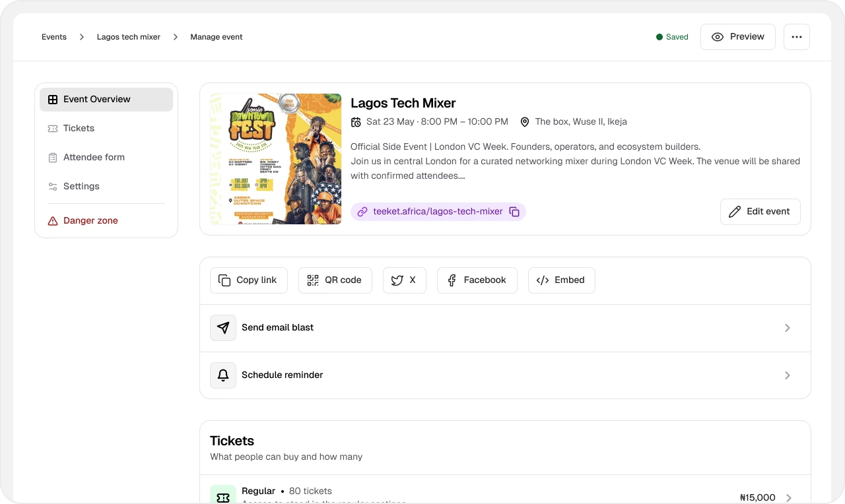The width and height of the screenshot is (845, 504).
Task: Click the code brackets Embed icon
Action: pos(543,280)
